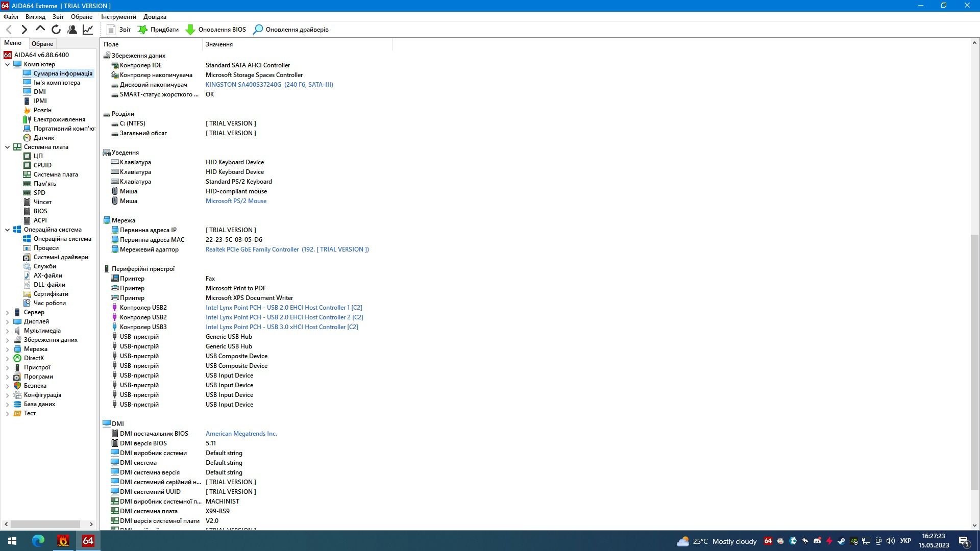
Task: Click the Придбати buy button
Action: (158, 30)
